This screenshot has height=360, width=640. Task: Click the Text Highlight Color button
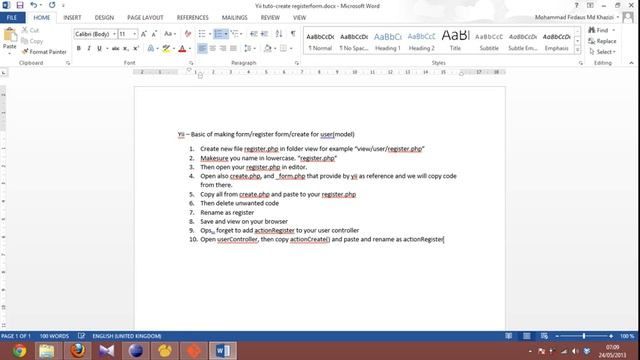pos(166,49)
